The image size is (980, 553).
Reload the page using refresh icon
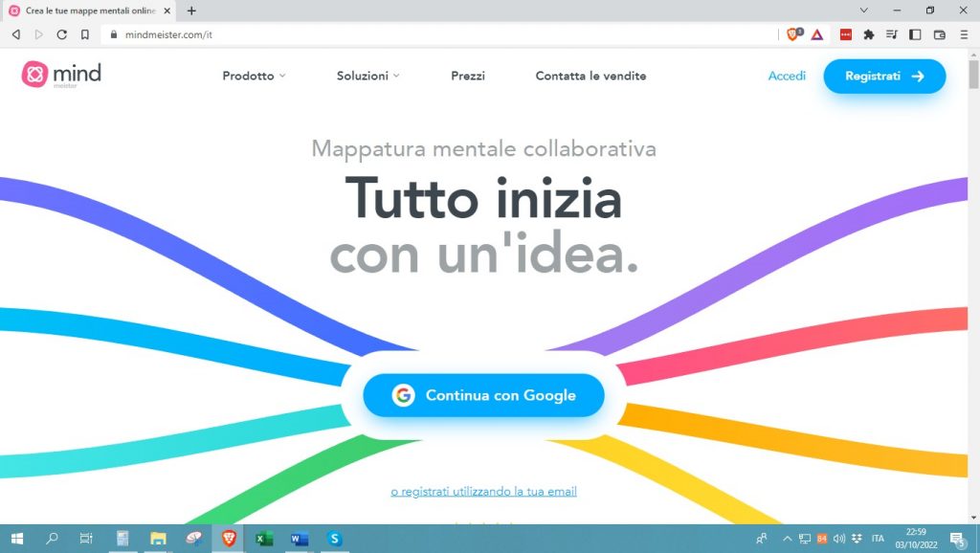[x=62, y=34]
